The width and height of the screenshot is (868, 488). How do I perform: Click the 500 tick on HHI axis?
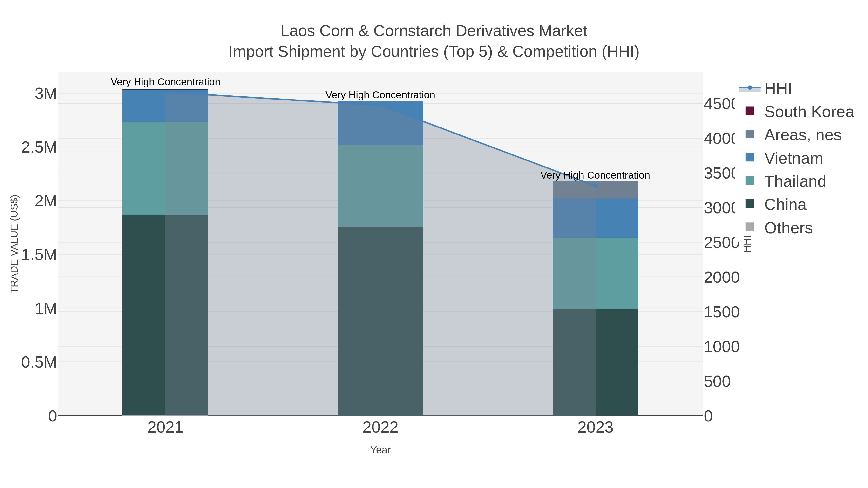point(717,381)
